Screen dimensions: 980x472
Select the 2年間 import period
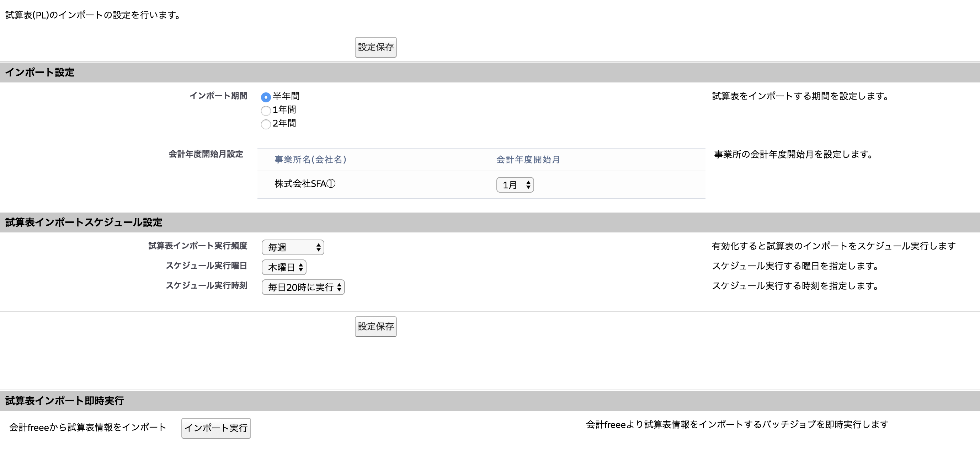[x=266, y=124]
